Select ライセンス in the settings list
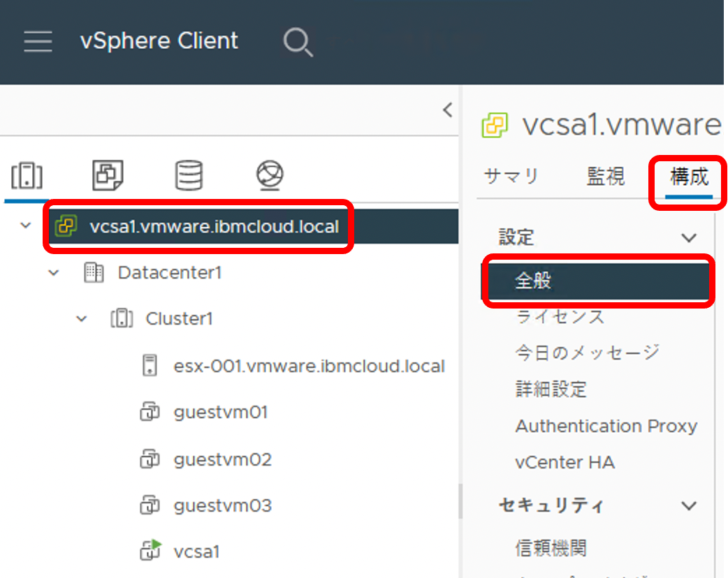Image resolution: width=728 pixels, height=578 pixels. (560, 317)
